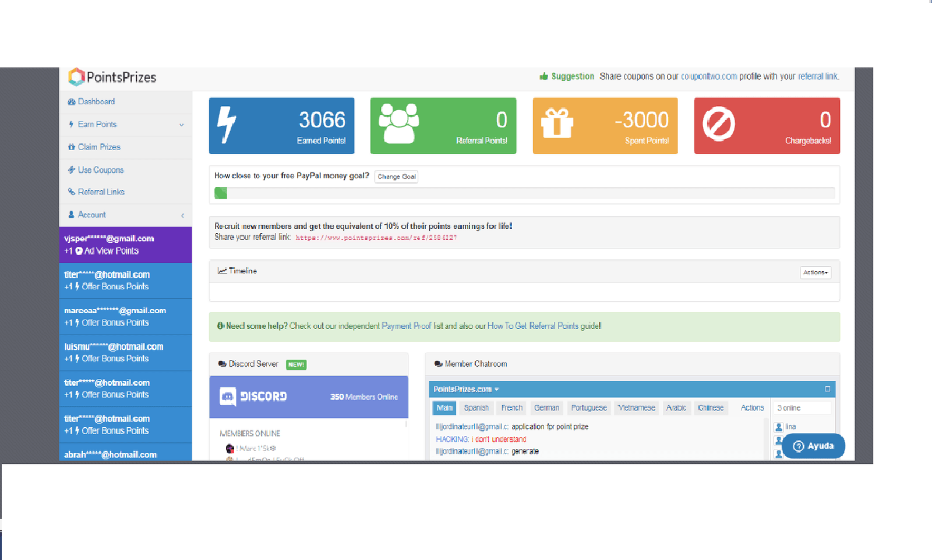Click the luismu hotmail Offer Bonus entry
Image resolution: width=932 pixels, height=560 pixels.
126,353
